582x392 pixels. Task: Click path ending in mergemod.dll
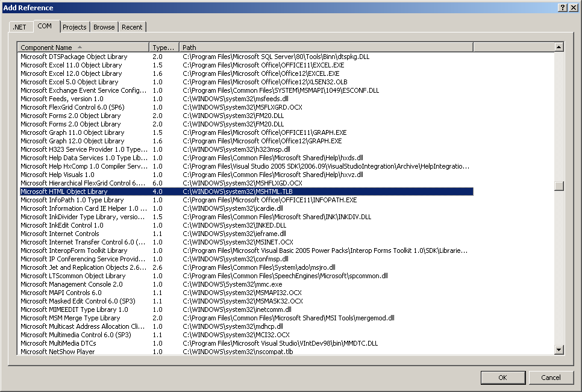click(x=289, y=318)
